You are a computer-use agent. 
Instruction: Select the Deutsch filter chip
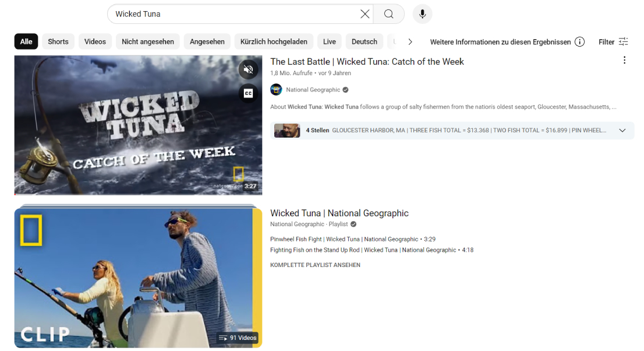[x=365, y=41]
